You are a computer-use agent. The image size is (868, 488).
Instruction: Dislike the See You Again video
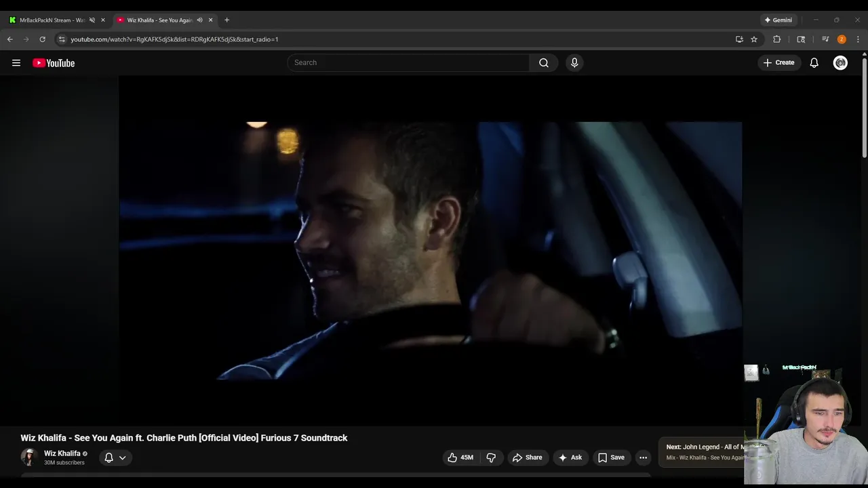pyautogui.click(x=491, y=457)
